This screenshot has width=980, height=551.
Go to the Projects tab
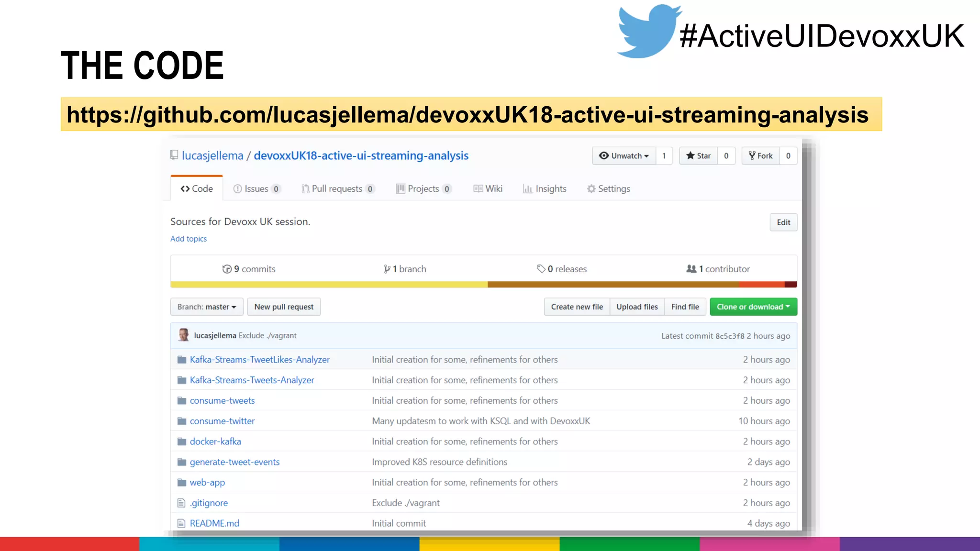pos(423,189)
